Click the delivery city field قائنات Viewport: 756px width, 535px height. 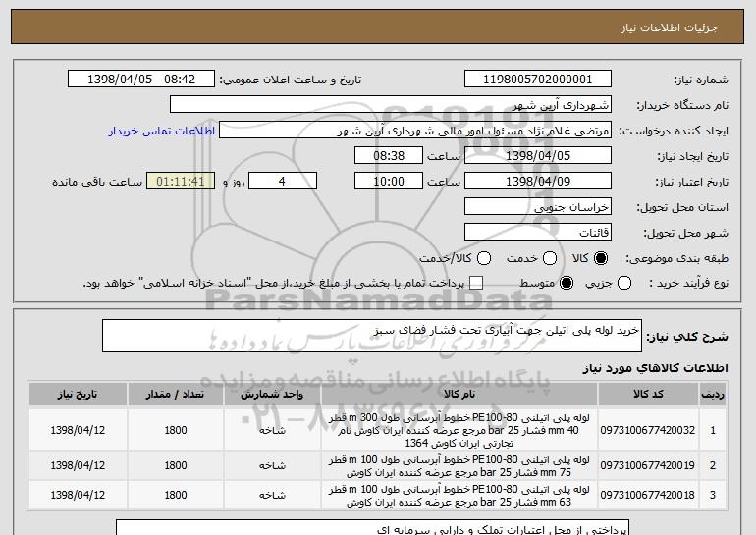538,233
